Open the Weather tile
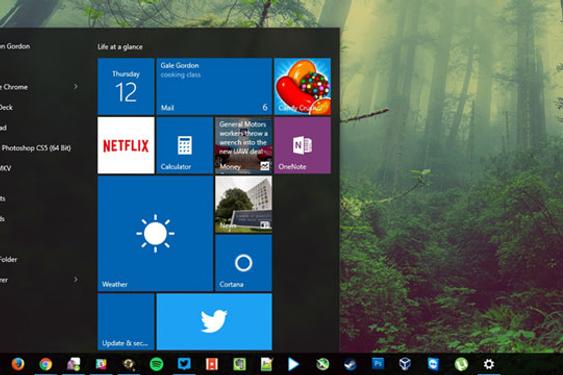The width and height of the screenshot is (563, 375). tap(155, 234)
